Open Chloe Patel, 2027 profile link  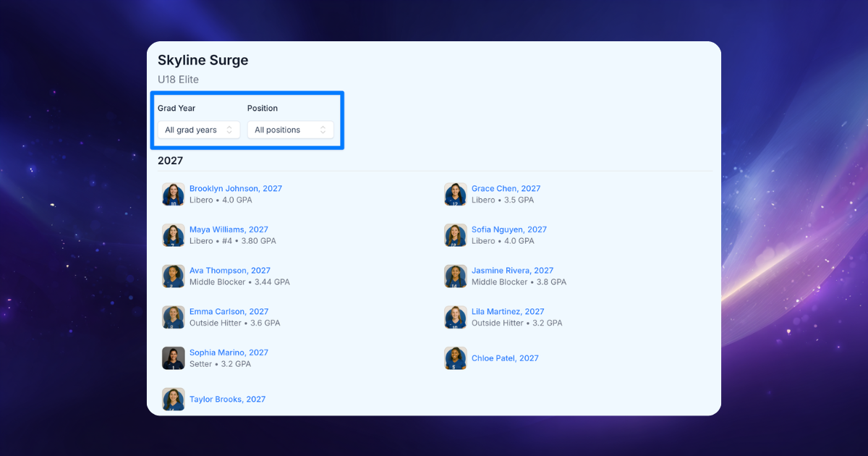click(505, 358)
